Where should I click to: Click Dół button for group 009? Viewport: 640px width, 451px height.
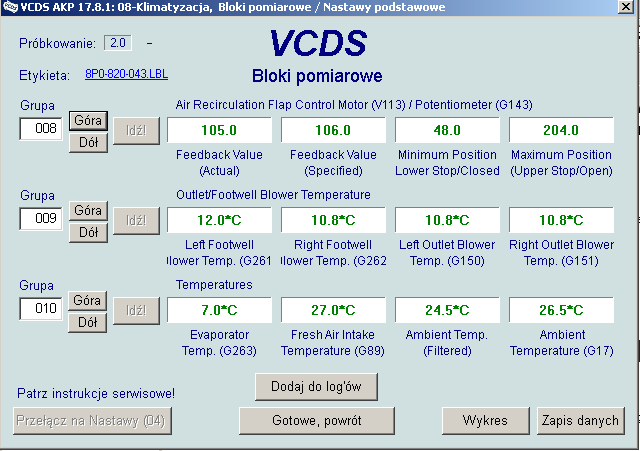[x=88, y=232]
